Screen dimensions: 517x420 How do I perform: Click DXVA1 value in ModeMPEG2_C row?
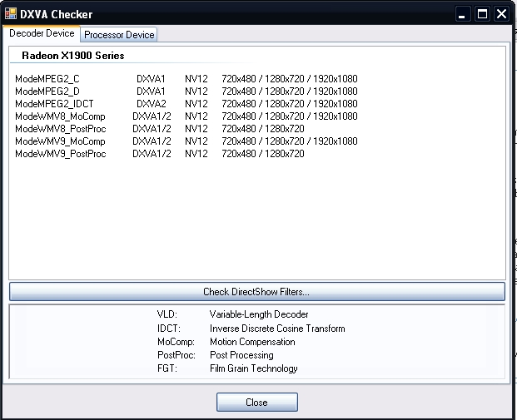(151, 79)
